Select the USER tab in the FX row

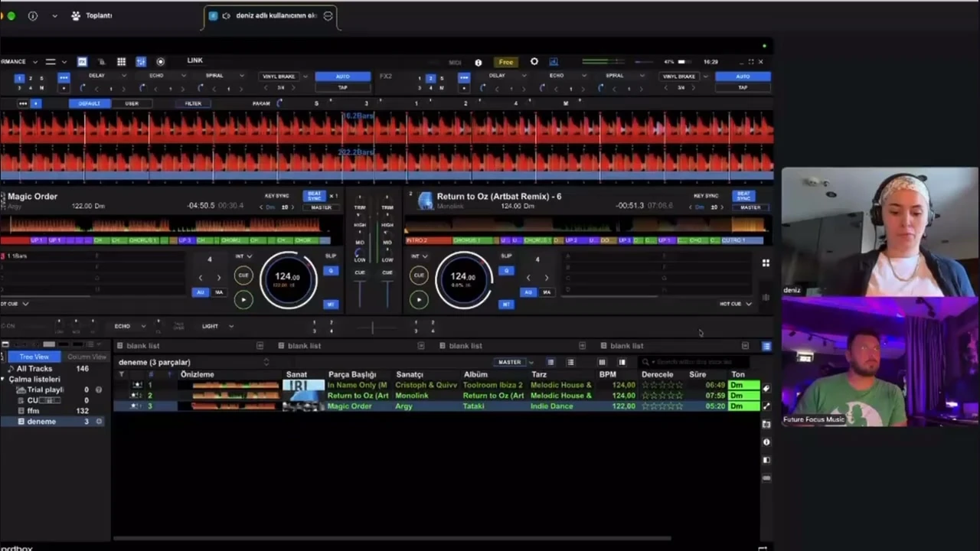(132, 103)
